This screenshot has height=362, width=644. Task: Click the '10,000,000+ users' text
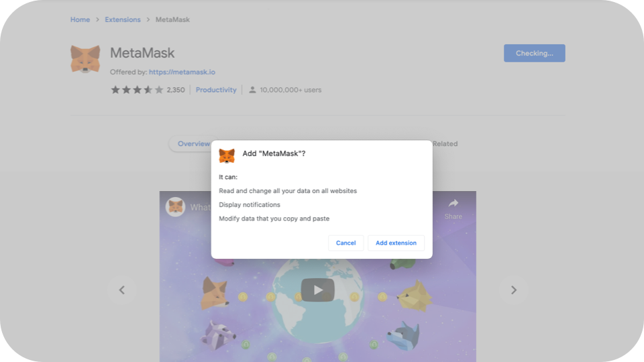click(x=290, y=90)
